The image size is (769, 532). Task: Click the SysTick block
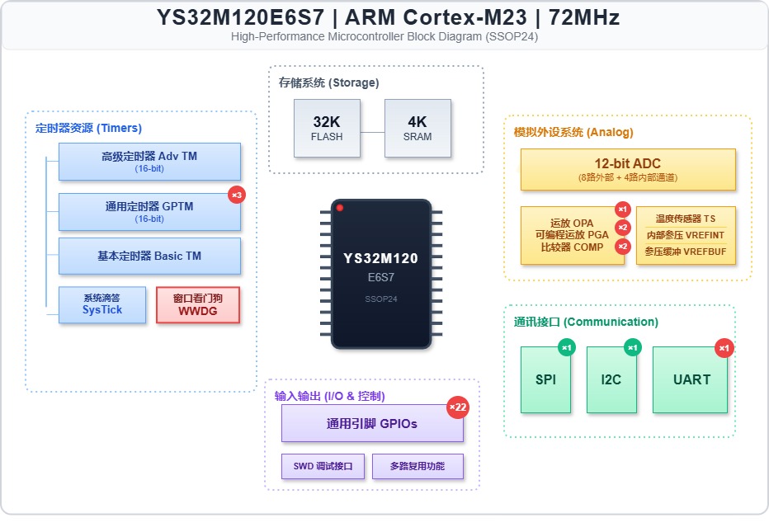102,305
